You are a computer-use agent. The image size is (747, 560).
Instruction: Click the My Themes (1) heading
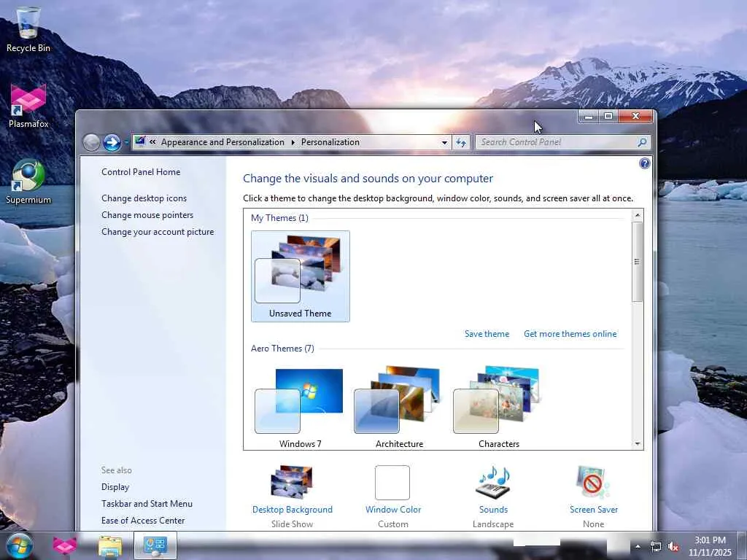coord(279,217)
